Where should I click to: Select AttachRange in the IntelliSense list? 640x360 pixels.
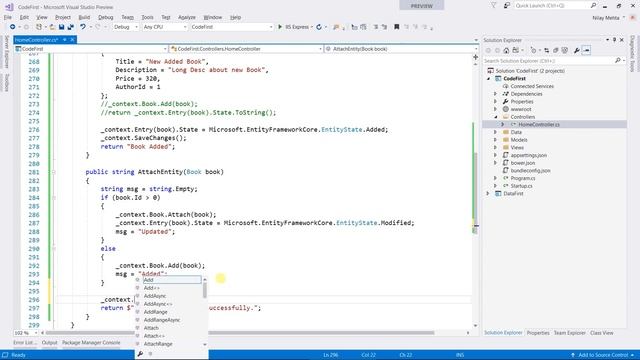(x=158, y=344)
